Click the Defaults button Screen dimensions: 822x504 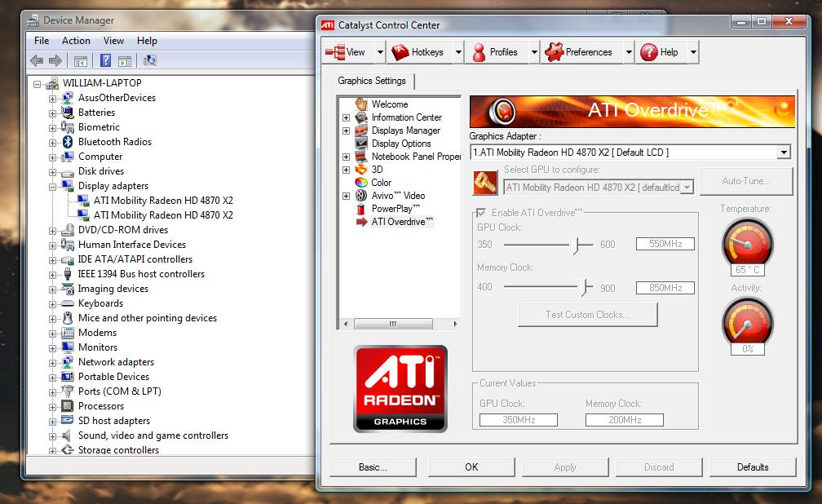(752, 467)
